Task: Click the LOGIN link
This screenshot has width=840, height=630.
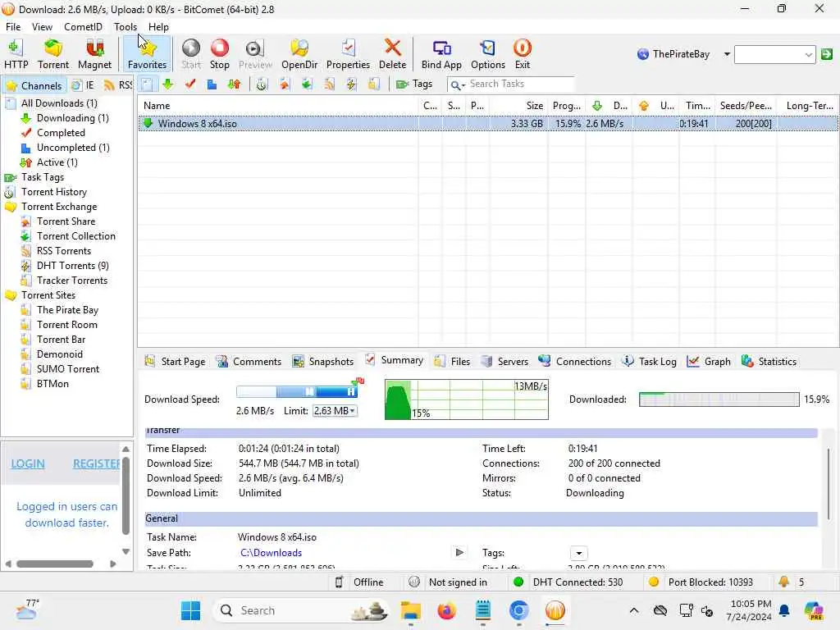Action: click(x=28, y=464)
